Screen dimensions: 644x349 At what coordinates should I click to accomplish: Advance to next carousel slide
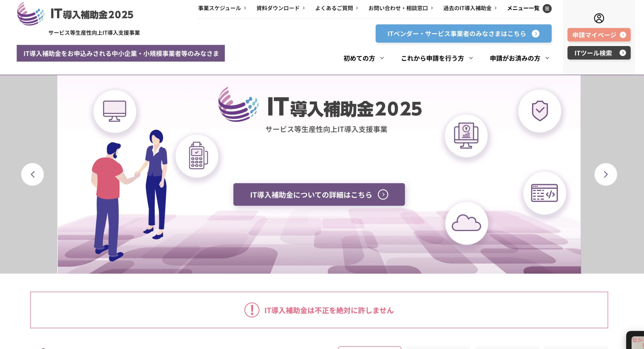coord(606,175)
